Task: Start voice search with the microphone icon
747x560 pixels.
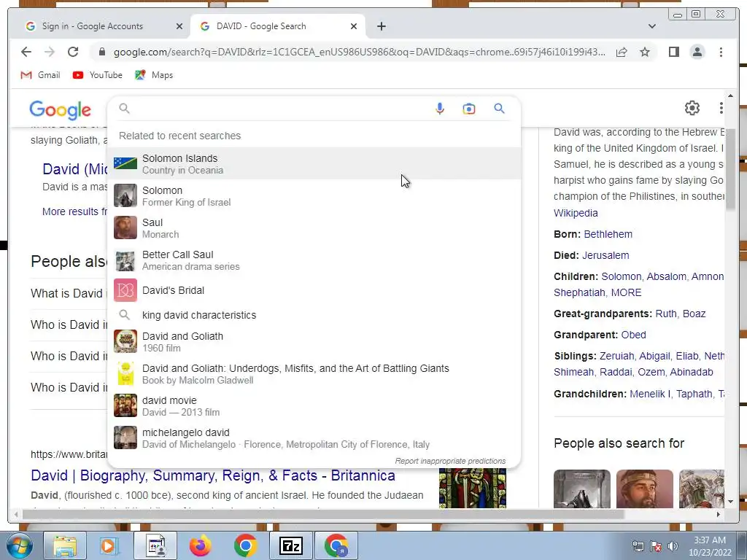Action: pyautogui.click(x=440, y=109)
